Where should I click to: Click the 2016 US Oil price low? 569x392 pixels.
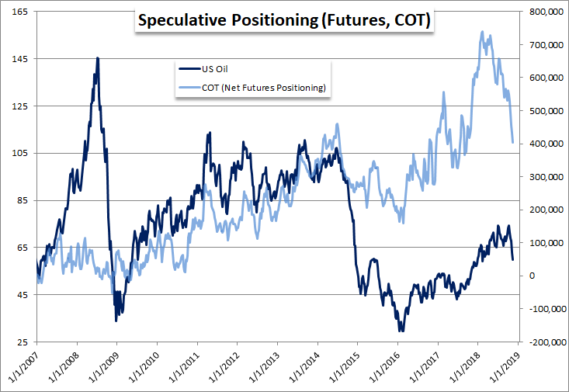(x=401, y=331)
